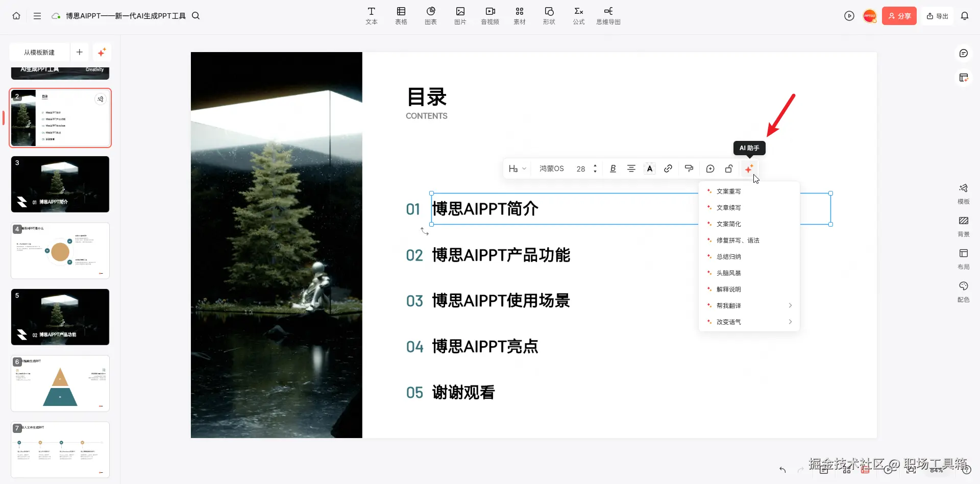Insert a formula (公式)

tap(579, 16)
